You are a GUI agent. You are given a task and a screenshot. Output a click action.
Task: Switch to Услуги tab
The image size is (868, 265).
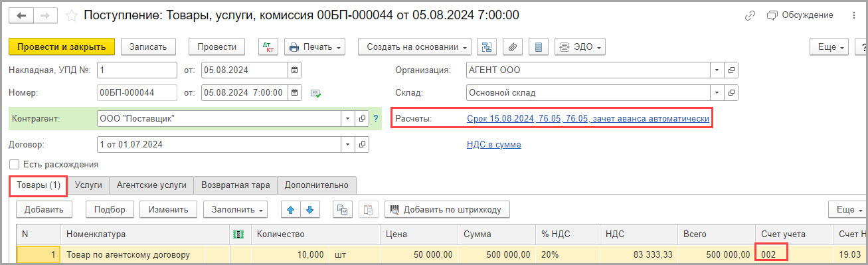(88, 185)
